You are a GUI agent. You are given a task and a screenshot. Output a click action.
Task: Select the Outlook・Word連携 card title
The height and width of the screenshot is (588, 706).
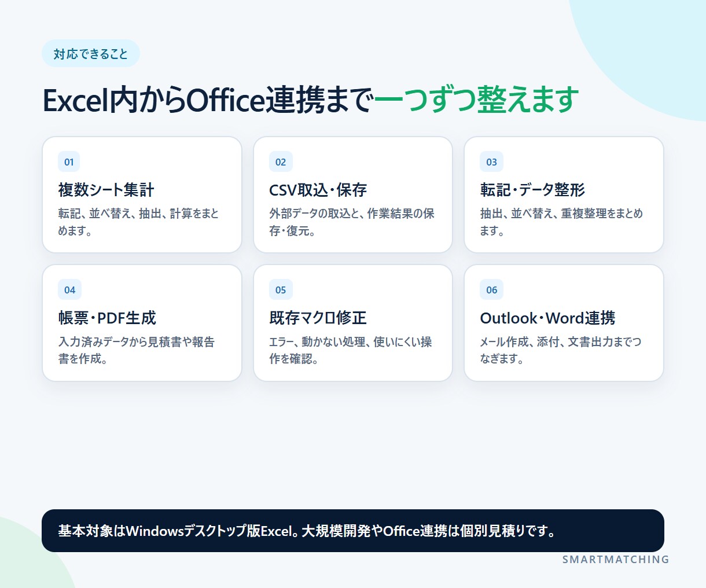point(547,318)
